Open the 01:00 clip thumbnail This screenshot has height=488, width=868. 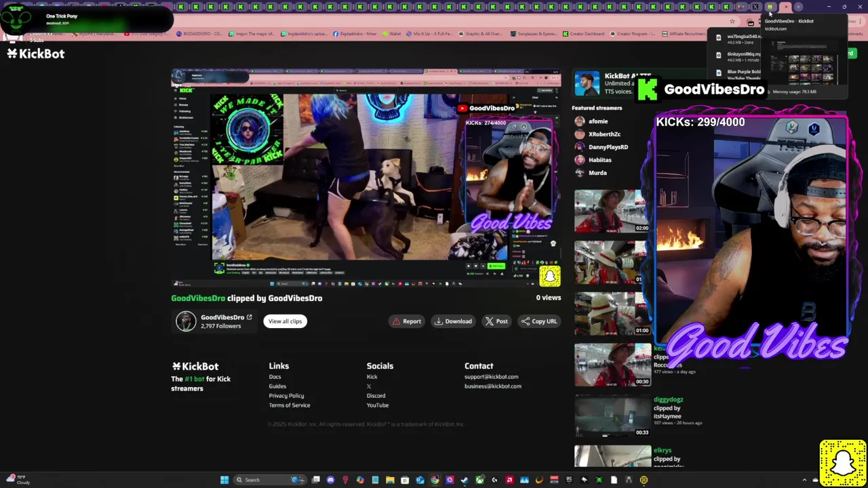tap(612, 314)
